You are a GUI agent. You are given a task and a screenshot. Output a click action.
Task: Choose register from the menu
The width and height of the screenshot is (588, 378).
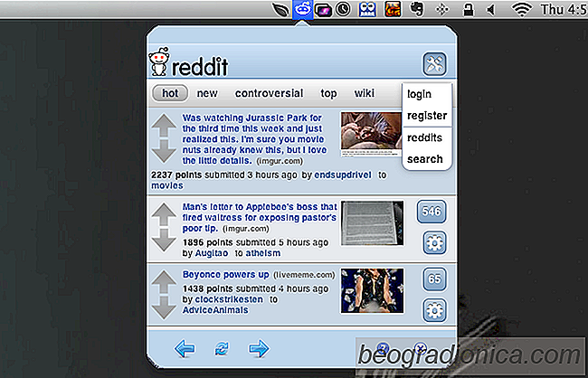pos(427,116)
